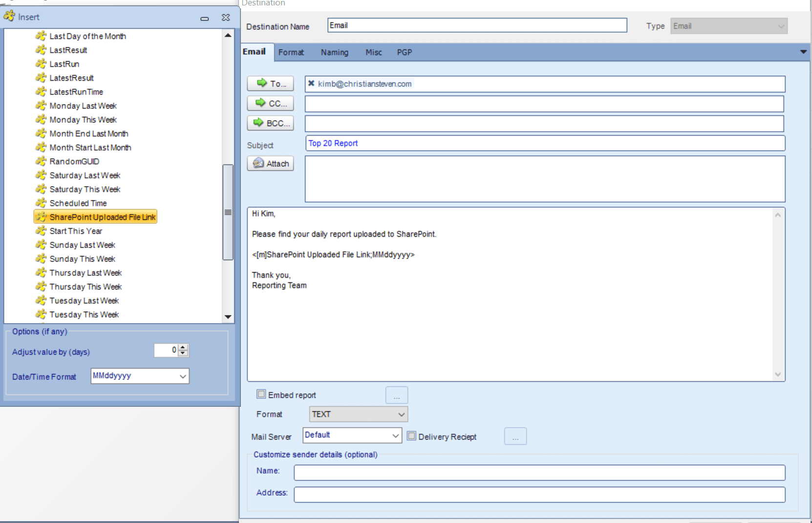Click the CC address field
Image resolution: width=812 pixels, height=523 pixels.
tap(544, 104)
